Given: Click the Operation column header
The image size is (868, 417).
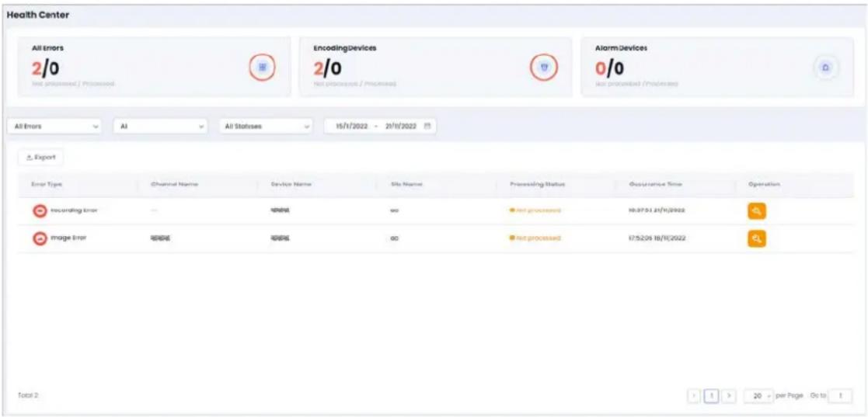Looking at the screenshot, I should click(764, 184).
